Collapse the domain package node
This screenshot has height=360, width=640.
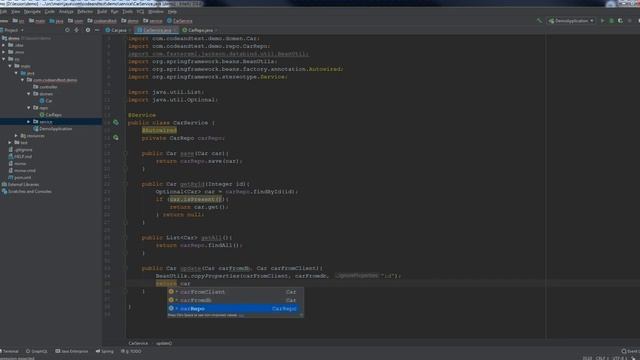[x=29, y=94]
